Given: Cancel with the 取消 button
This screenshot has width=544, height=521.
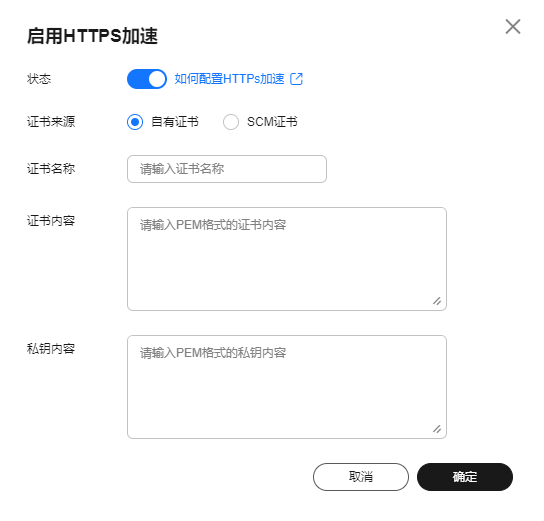Looking at the screenshot, I should point(361,477).
